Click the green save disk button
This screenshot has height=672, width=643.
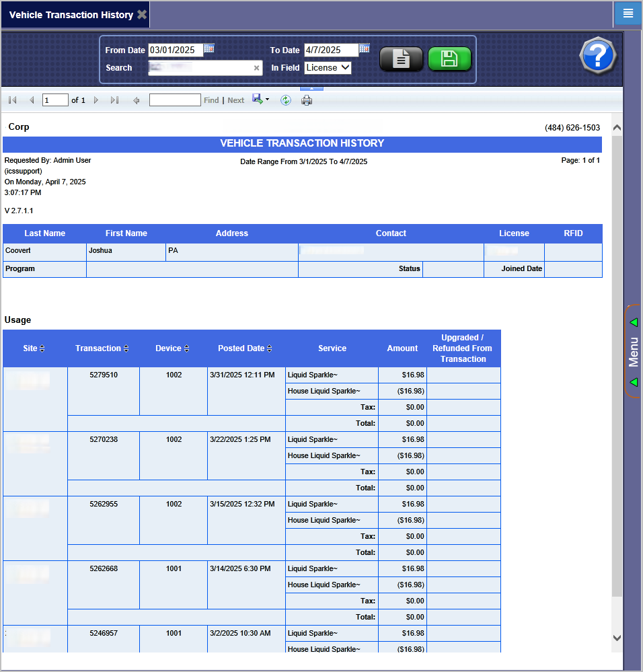(x=449, y=60)
